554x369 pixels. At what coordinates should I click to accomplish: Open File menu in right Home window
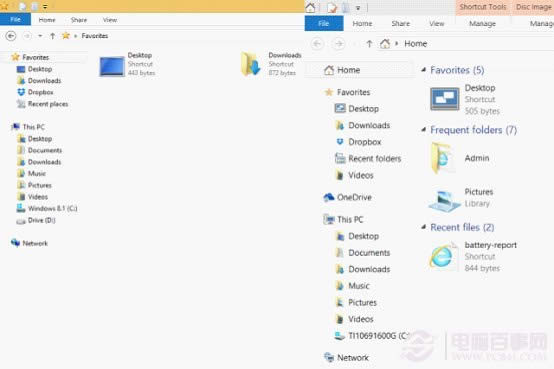pos(324,23)
